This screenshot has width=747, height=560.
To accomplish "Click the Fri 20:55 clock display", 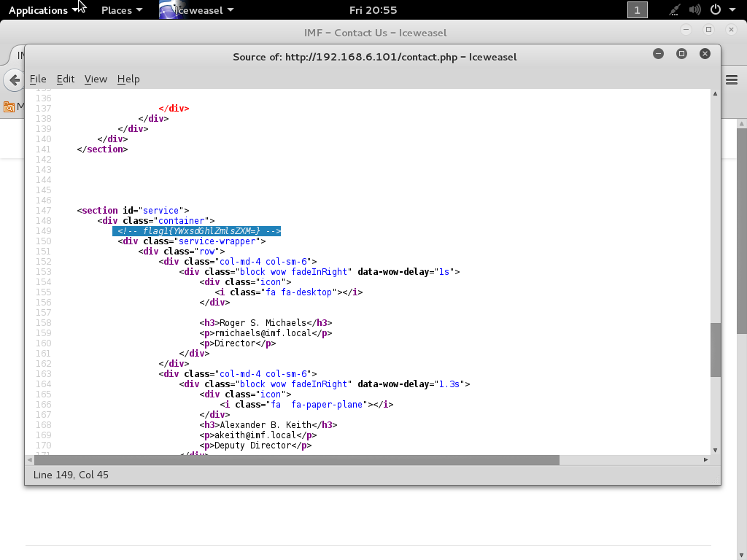I will coord(373,10).
